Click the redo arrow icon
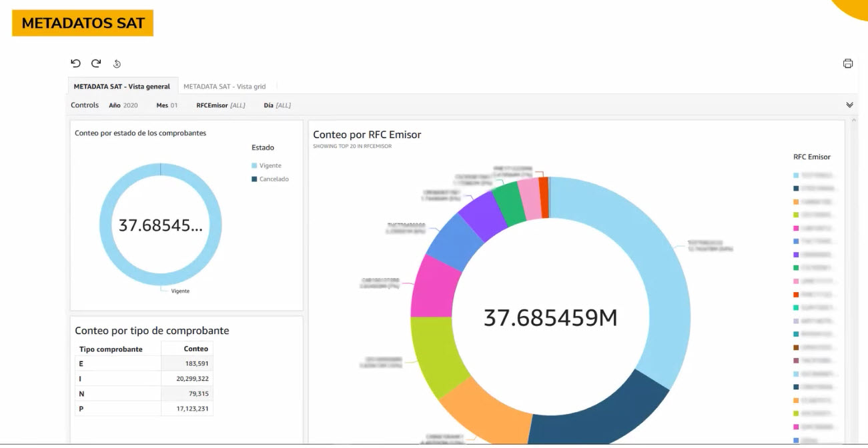 [x=96, y=63]
